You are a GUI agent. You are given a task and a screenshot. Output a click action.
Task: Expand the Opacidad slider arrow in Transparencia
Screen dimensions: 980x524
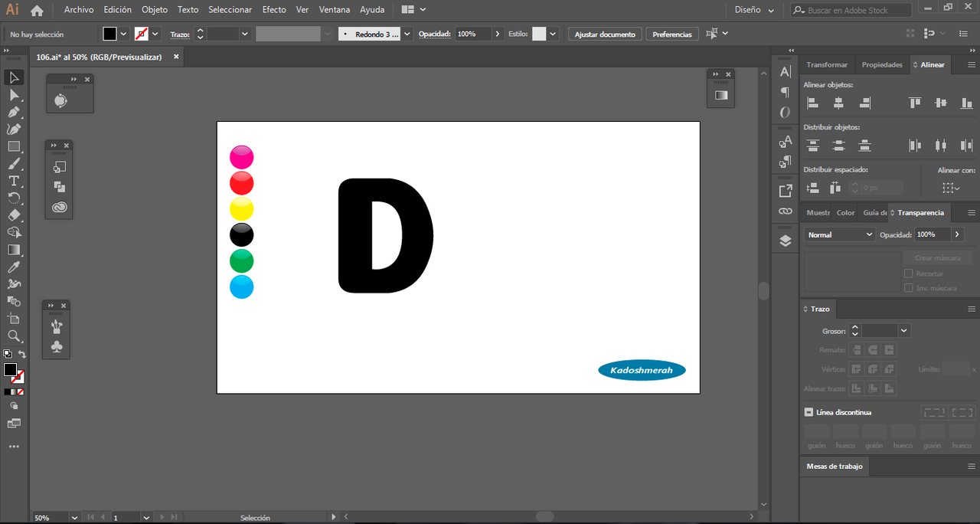click(x=957, y=234)
